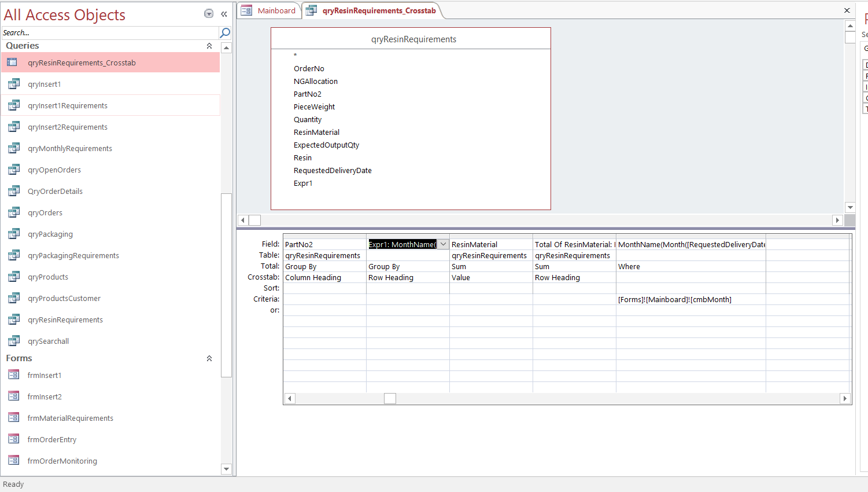Select RequestedDeliveryDate field in table list

coord(333,171)
